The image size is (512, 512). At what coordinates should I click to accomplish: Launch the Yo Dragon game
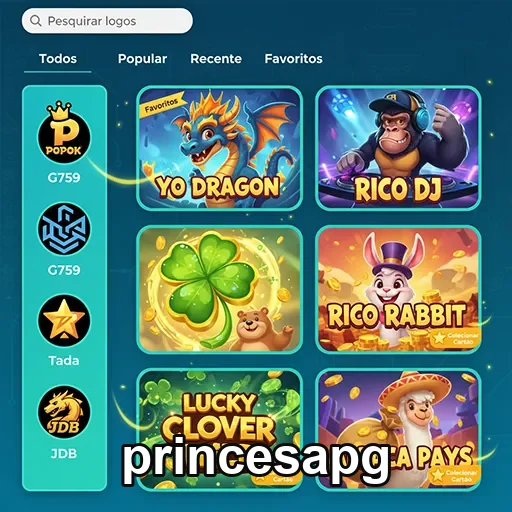tap(220, 148)
